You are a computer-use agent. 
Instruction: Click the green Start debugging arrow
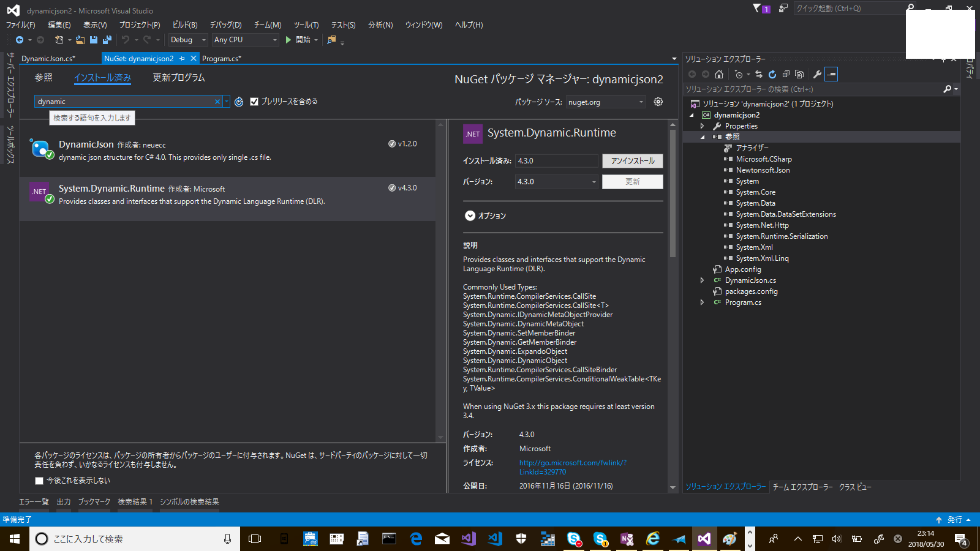pyautogui.click(x=288, y=40)
